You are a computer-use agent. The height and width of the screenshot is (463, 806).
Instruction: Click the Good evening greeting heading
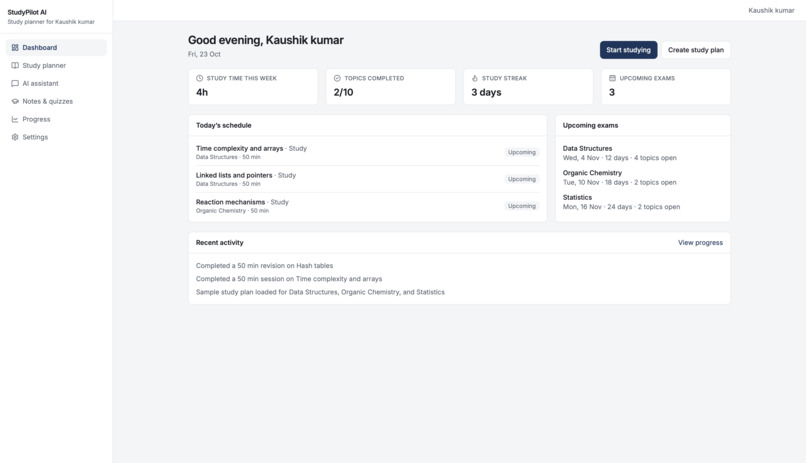(x=266, y=40)
